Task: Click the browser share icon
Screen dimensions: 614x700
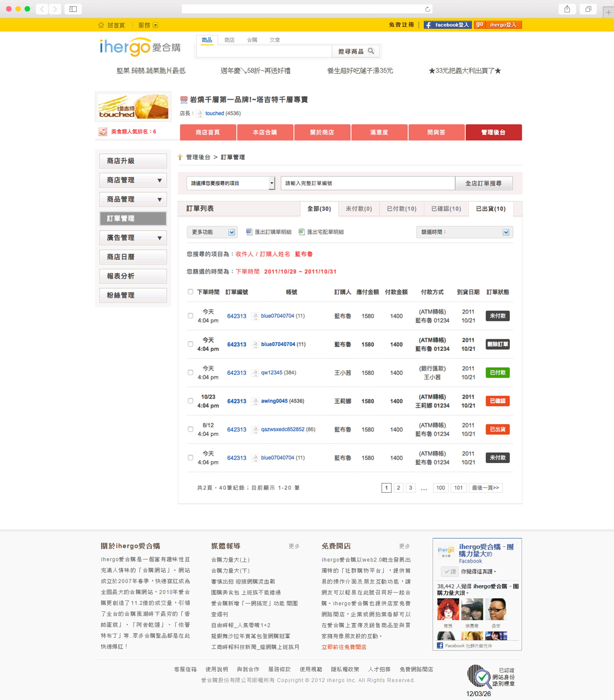Action: click(x=567, y=9)
